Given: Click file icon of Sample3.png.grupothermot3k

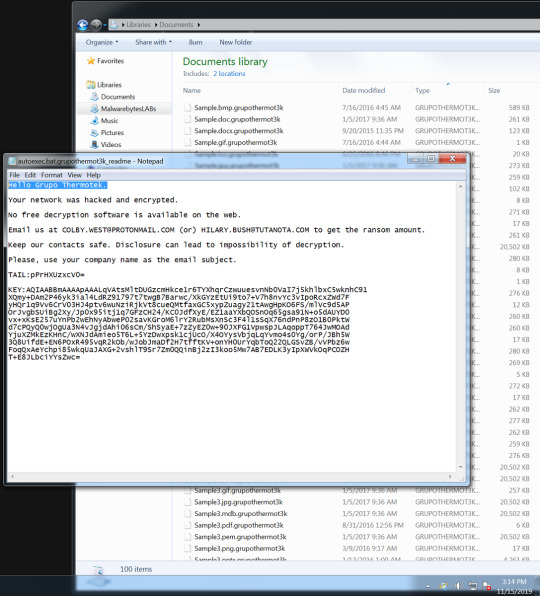Looking at the screenshot, I should coord(187,548).
